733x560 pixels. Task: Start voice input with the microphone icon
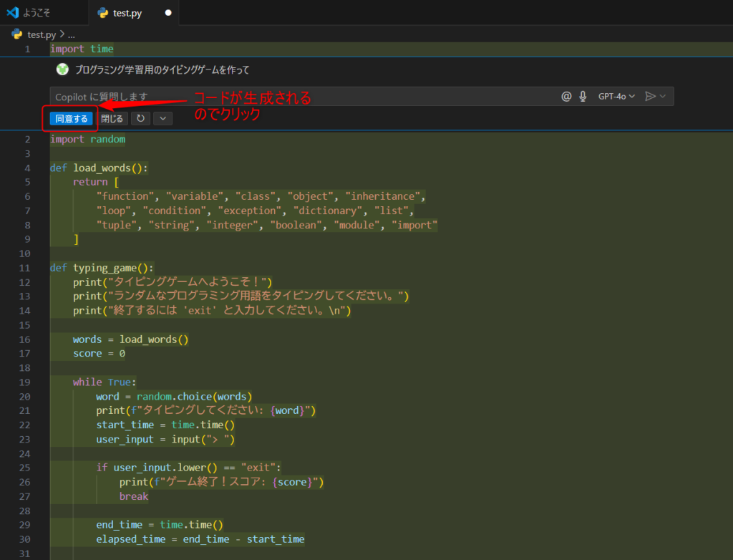[583, 97]
